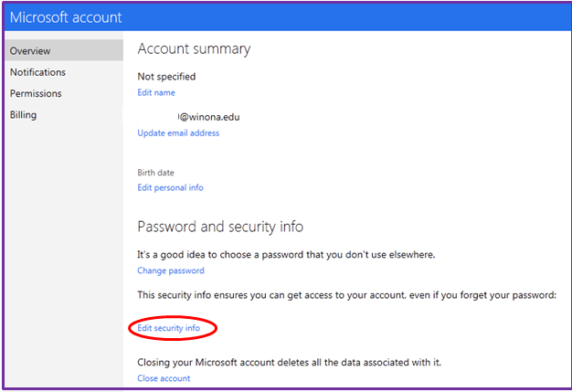The image size is (572, 392).
Task: Click the sentence about closing your account
Action: 289,363
